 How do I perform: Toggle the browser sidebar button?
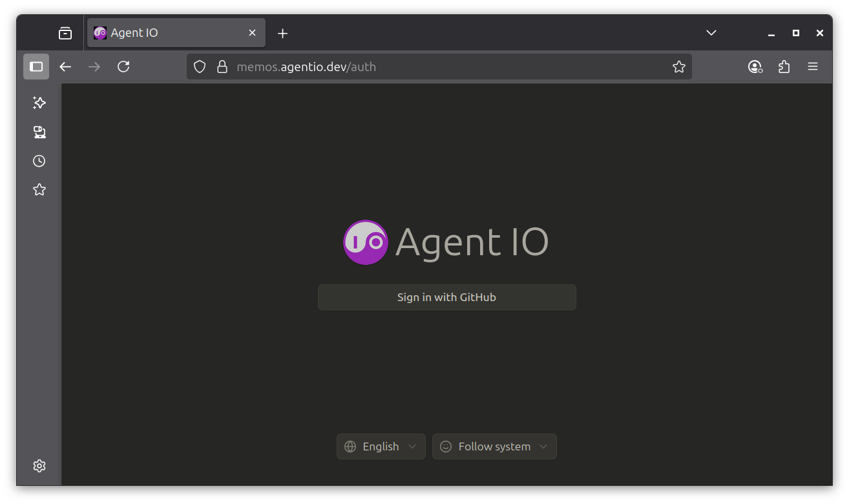36,67
